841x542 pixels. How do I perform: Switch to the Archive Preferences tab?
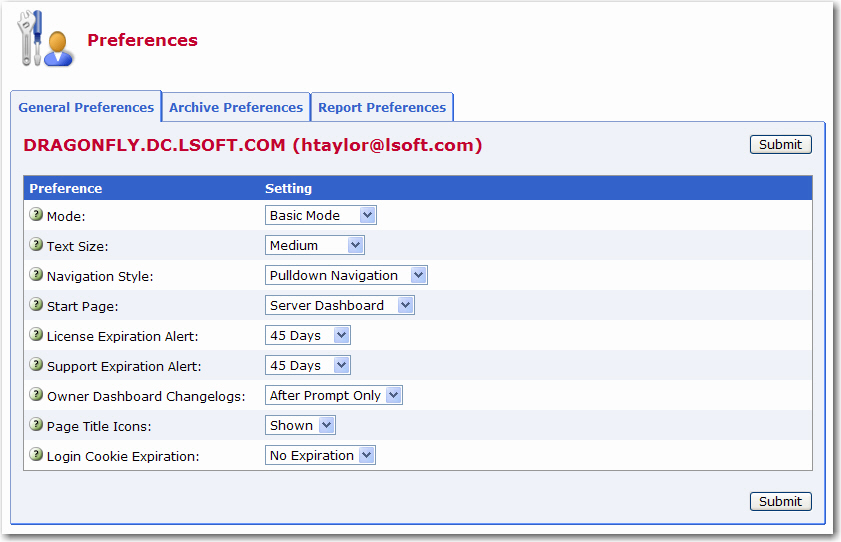pyautogui.click(x=236, y=107)
